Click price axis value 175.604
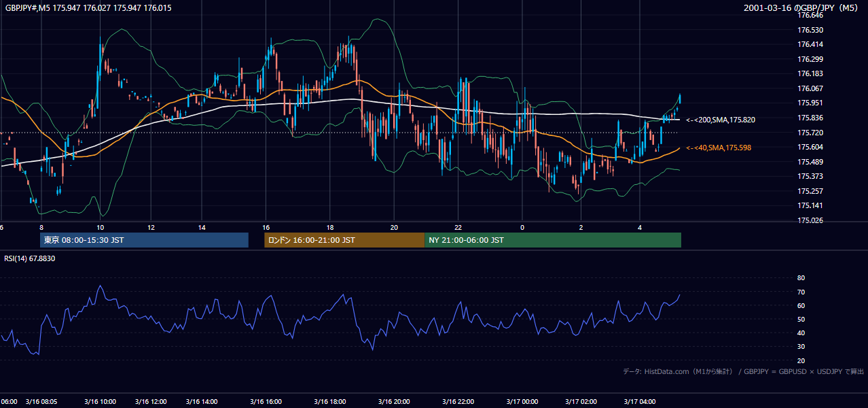The height and width of the screenshot is (408, 868). point(810,147)
